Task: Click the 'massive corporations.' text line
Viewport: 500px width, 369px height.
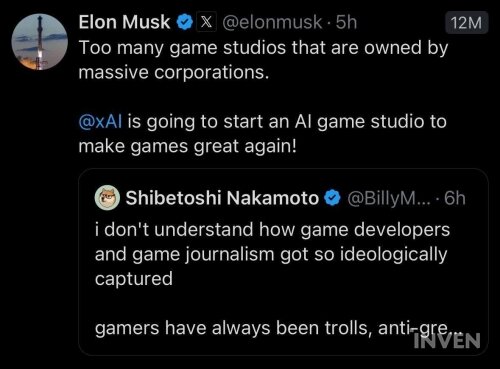Action: pyautogui.click(x=174, y=72)
